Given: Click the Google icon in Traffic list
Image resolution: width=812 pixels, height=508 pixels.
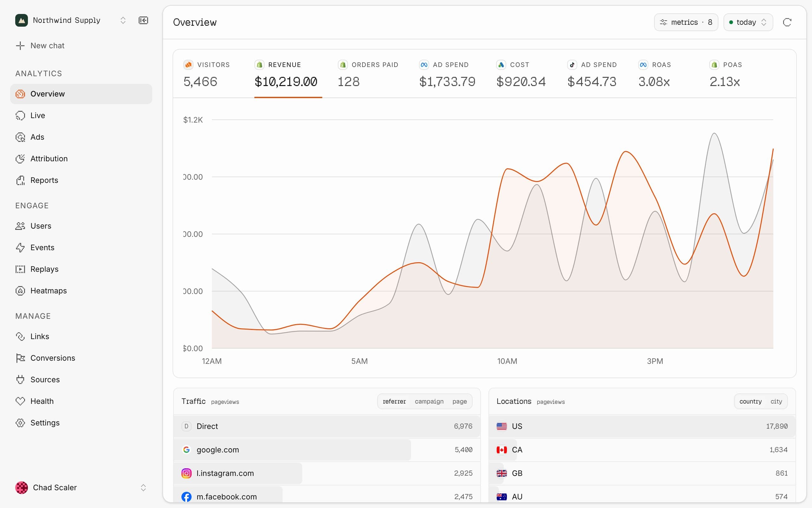Looking at the screenshot, I should [x=187, y=450].
